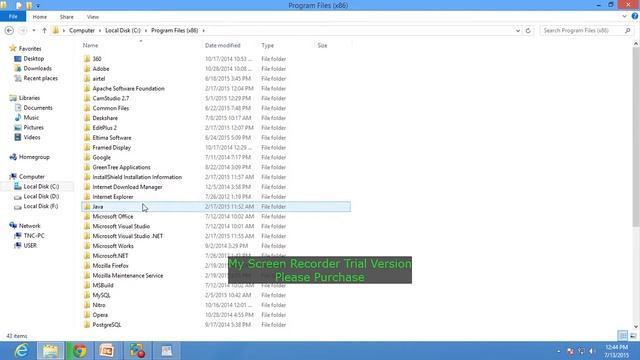Click the Music library icon
The height and width of the screenshot is (360, 640).
coord(18,118)
